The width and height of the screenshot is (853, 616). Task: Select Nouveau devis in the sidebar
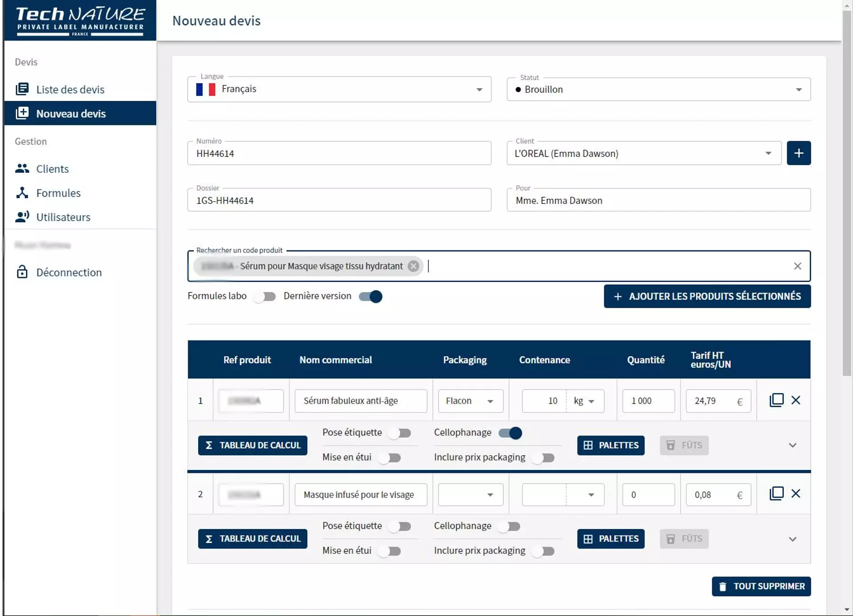coord(71,113)
